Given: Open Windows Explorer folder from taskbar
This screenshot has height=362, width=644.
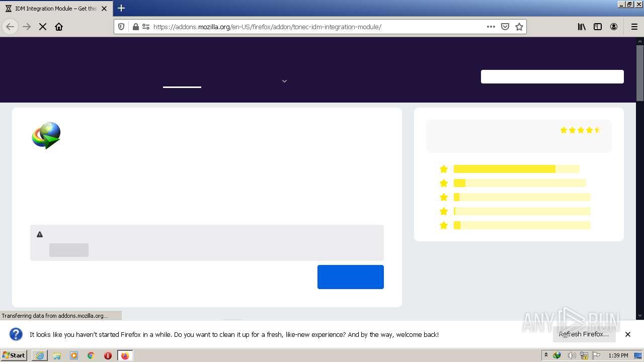Looking at the screenshot, I should [x=57, y=355].
